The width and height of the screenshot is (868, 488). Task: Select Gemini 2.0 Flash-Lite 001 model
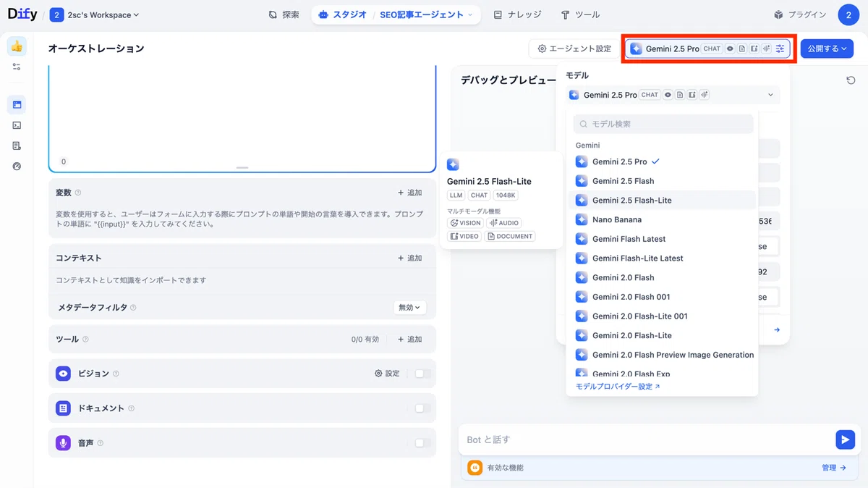tap(663, 316)
